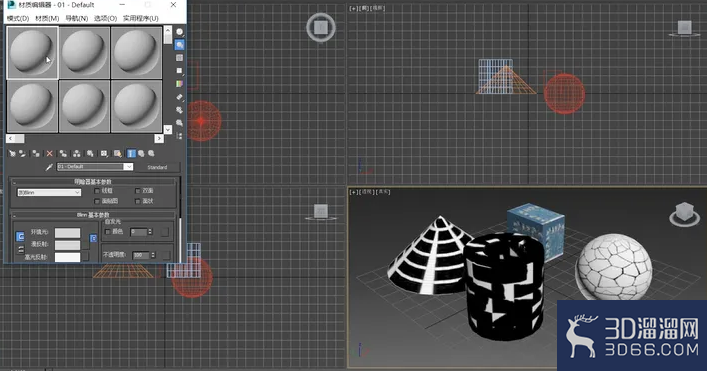Click sample slots scroll down arrow

click(x=168, y=129)
